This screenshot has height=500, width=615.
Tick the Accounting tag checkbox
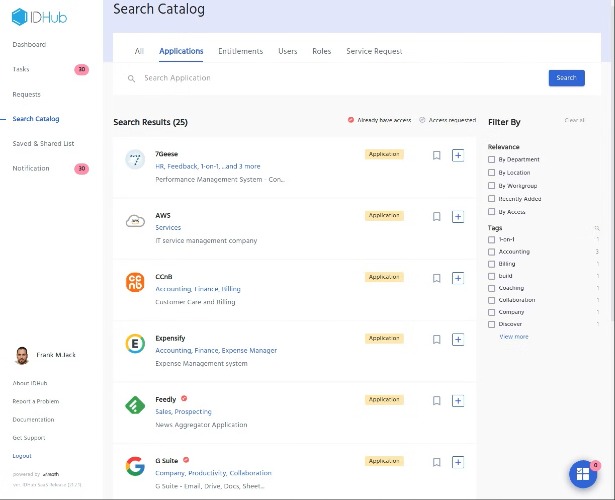pyautogui.click(x=491, y=252)
